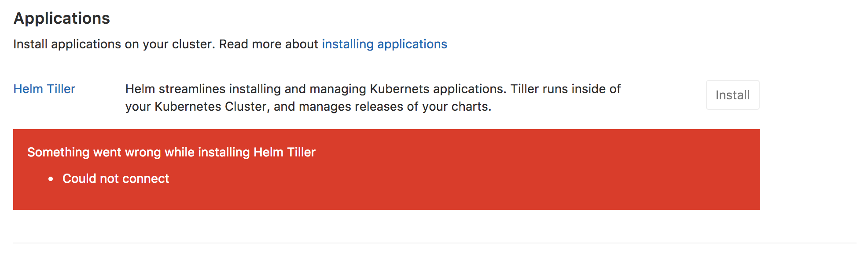The height and width of the screenshot is (254, 868).
Task: Click the bullet dot before 'Could not connect'
Action: click(x=51, y=179)
